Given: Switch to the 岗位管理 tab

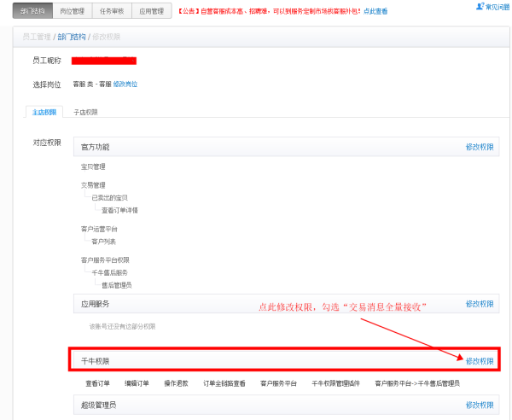Looking at the screenshot, I should click(x=73, y=11).
